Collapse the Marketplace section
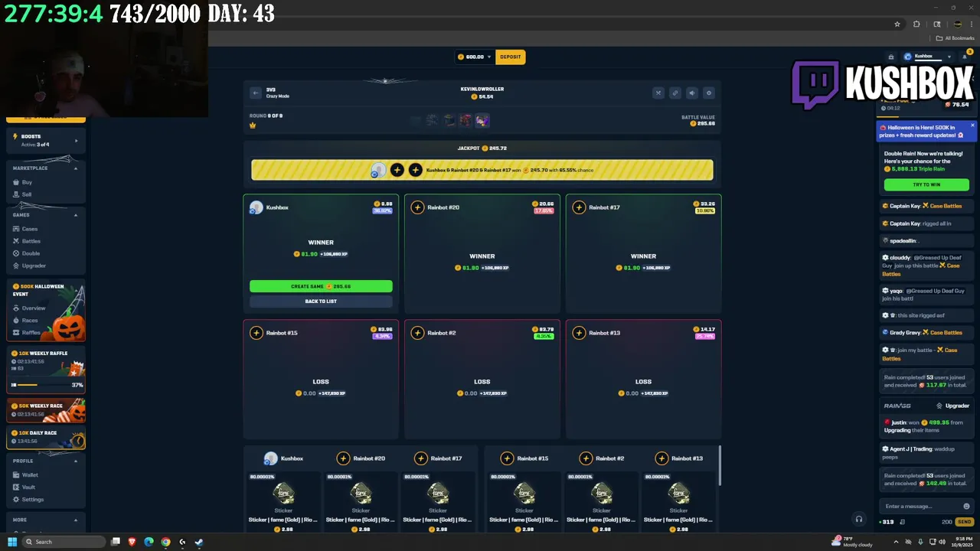Viewport: 980px width, 551px height. 75,168
